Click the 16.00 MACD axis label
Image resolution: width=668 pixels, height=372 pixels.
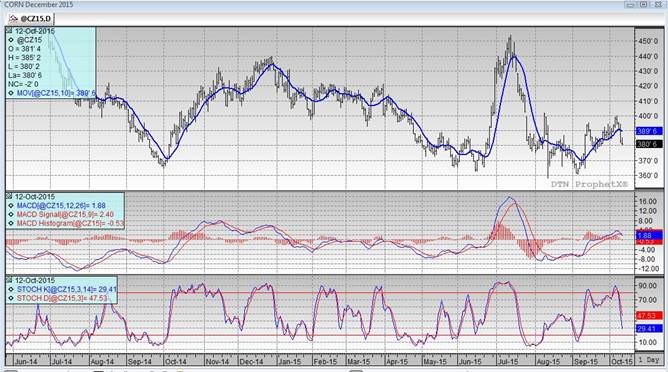point(649,201)
